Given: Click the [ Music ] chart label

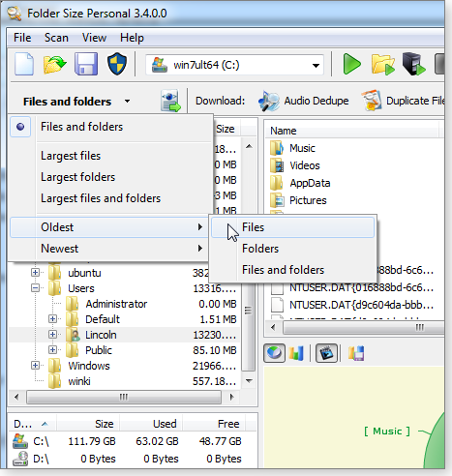Looking at the screenshot, I should click(387, 431).
